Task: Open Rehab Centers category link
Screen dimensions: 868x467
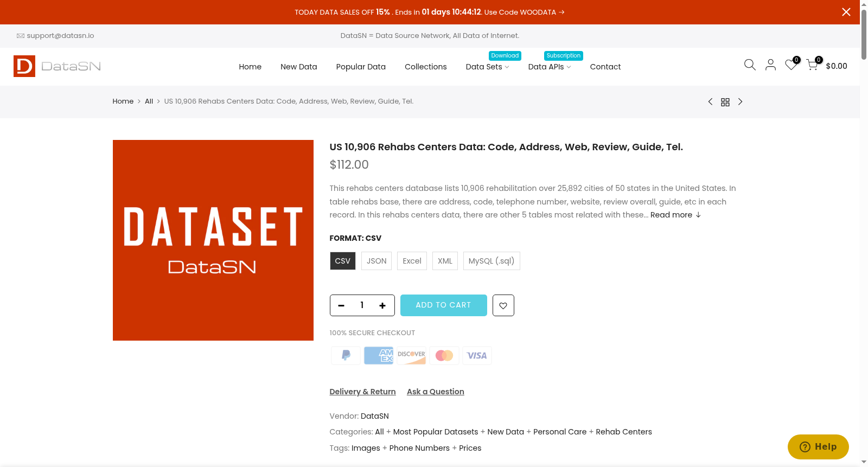Action: (x=624, y=432)
